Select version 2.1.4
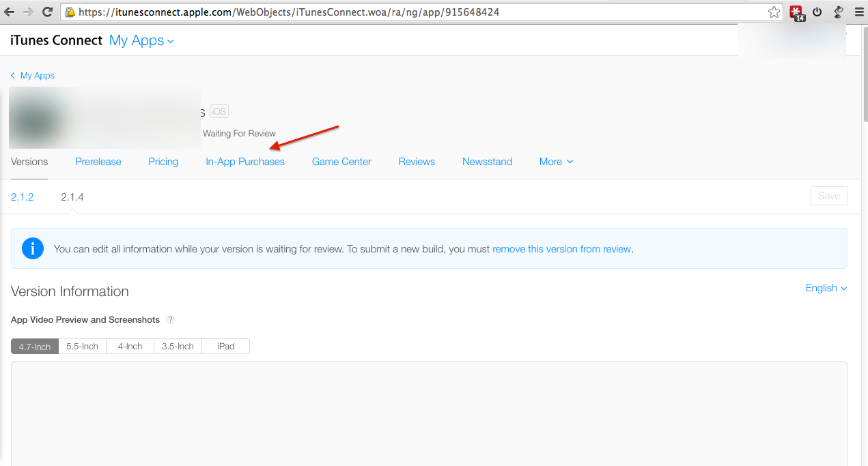The image size is (868, 466). click(72, 196)
